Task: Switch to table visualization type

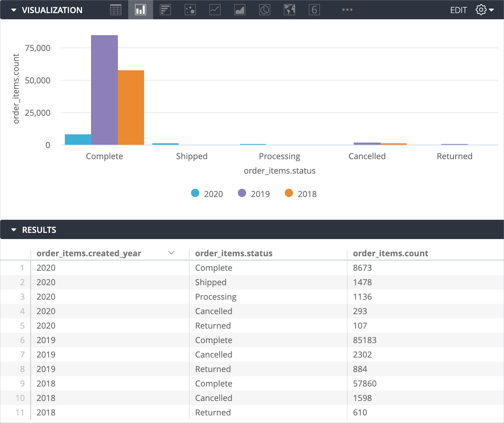Action: 115,10
